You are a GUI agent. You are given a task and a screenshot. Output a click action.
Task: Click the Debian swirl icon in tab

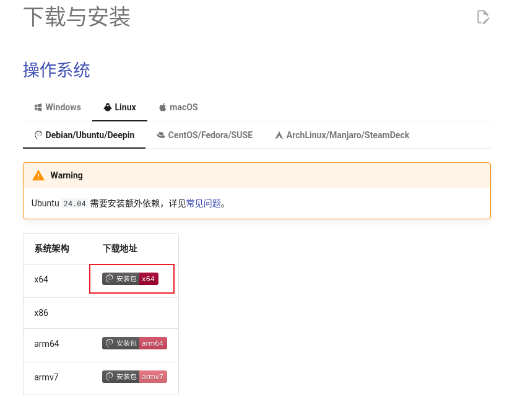[x=38, y=135]
